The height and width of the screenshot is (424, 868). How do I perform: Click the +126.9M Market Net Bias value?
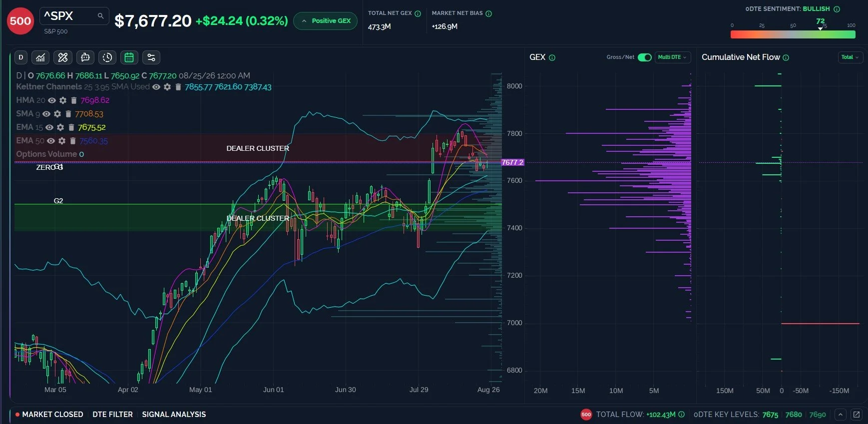pos(444,26)
